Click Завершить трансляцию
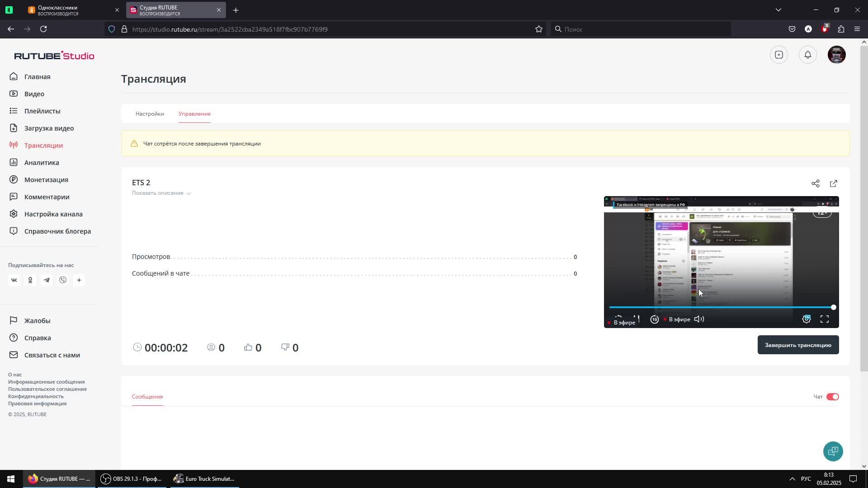 coord(798,345)
